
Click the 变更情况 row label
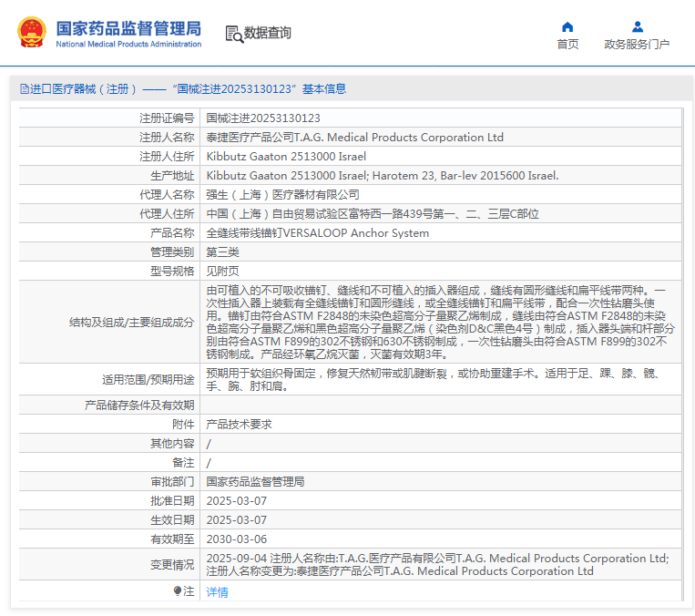coord(171,565)
